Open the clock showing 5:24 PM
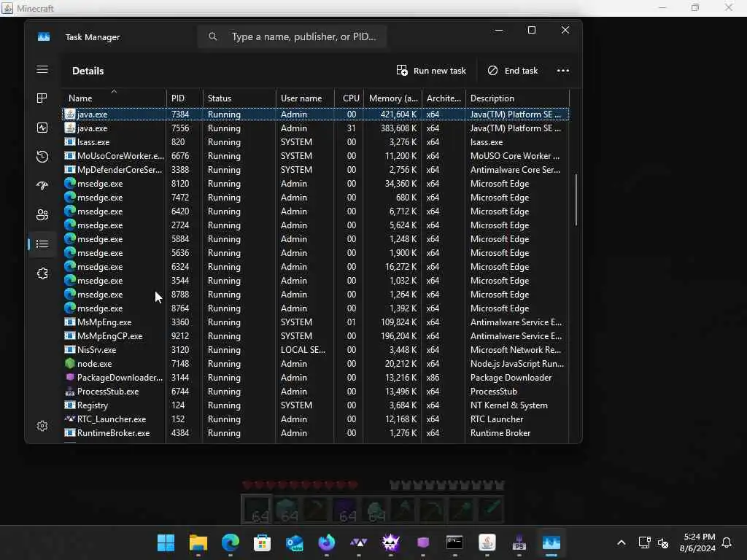Image resolution: width=747 pixels, height=560 pixels. 697,542
